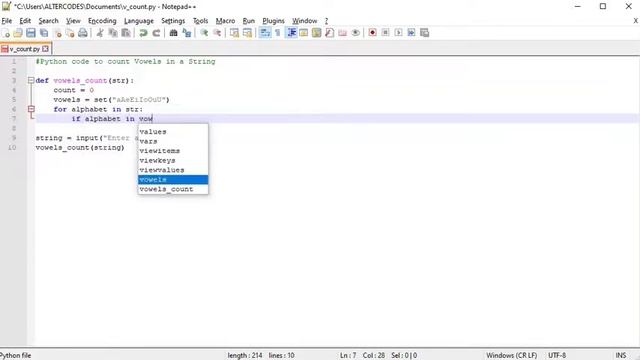This screenshot has width=640, height=360.
Task: Print the document using the printer icon
Action: pyautogui.click(x=83, y=33)
